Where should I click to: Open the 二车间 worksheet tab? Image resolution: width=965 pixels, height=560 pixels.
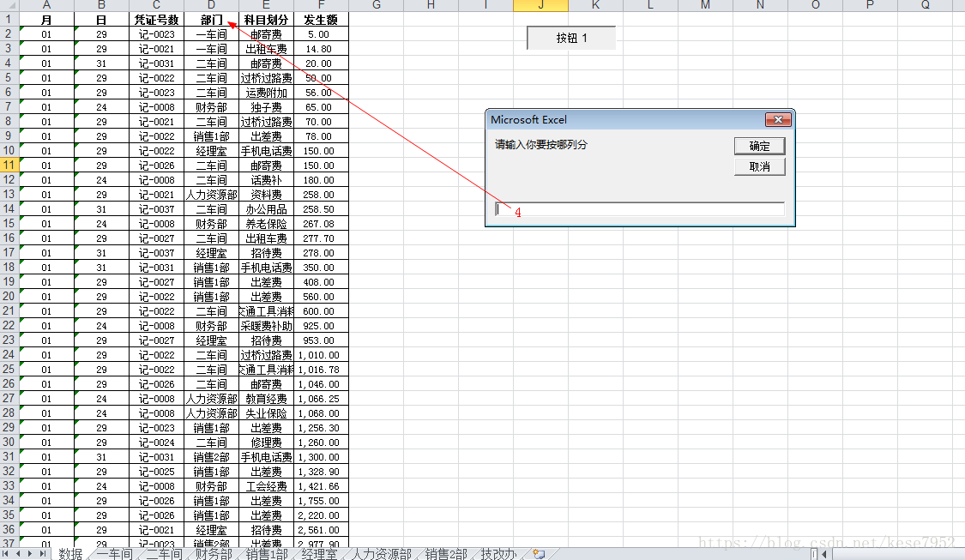(162, 554)
